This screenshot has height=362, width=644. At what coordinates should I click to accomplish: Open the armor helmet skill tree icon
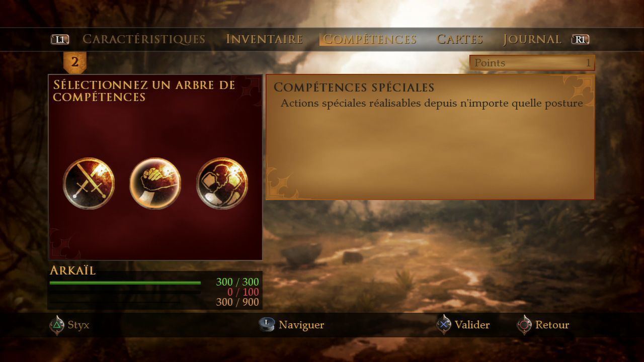tap(222, 184)
